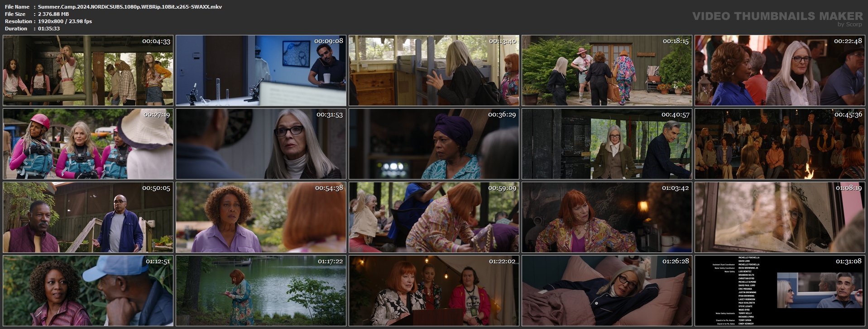Click the "File Name" label
The height and width of the screenshot is (329, 868).
pos(17,7)
